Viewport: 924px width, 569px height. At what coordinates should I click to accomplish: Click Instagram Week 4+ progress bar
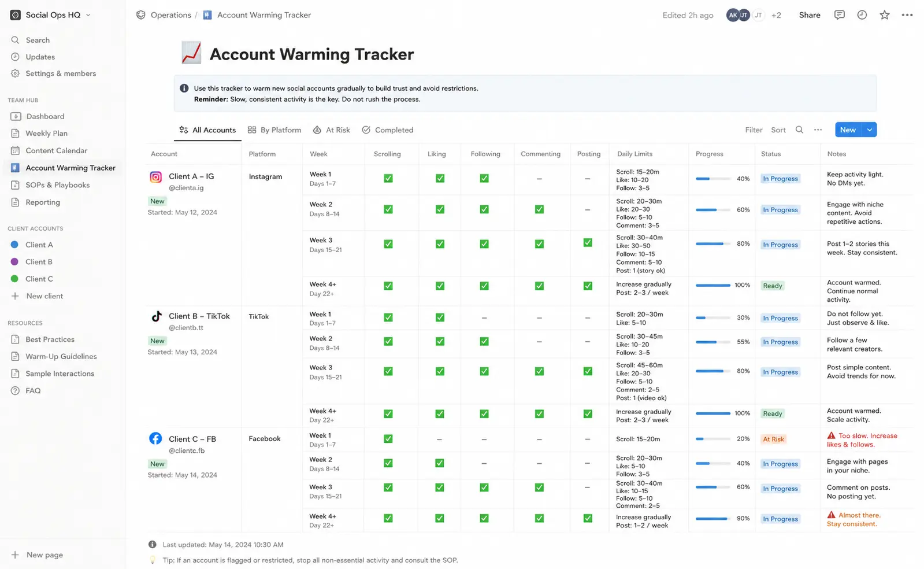[x=713, y=285]
